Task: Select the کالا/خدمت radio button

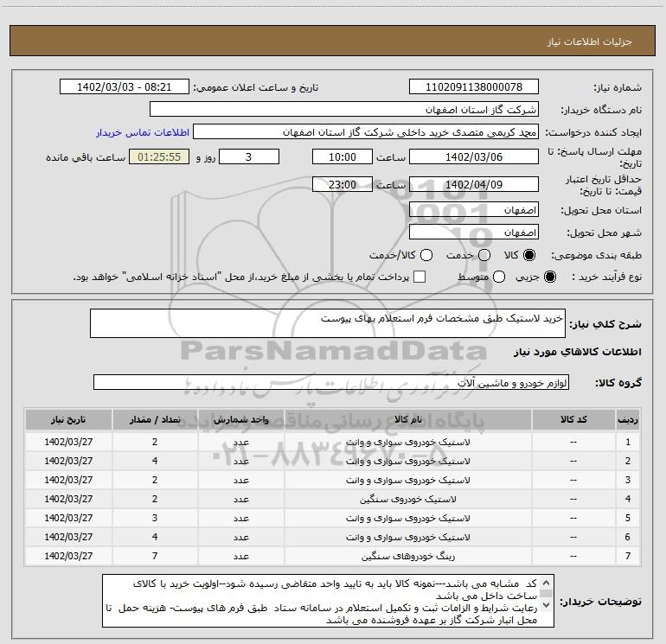Action: 426,255
